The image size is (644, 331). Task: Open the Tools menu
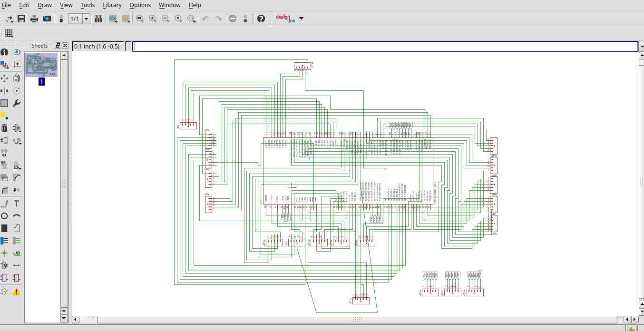(x=88, y=5)
